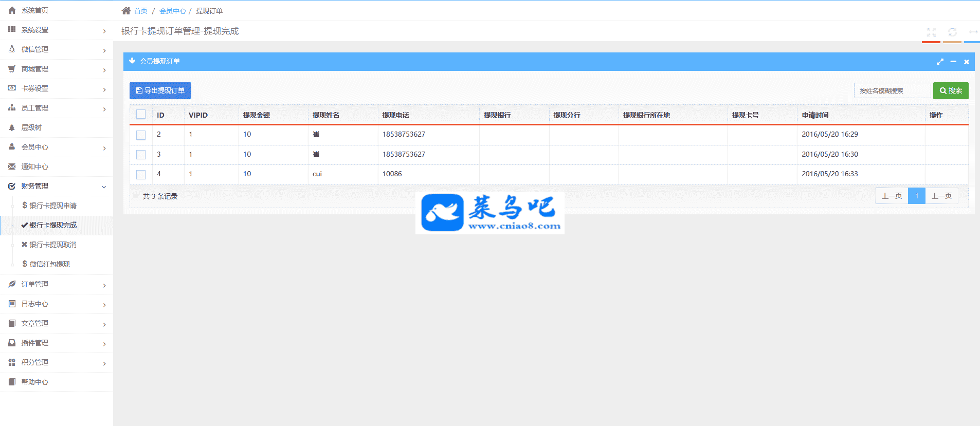Collapse the 财务管理 sidebar section
Image resolution: width=980 pixels, height=426 pixels.
(57, 187)
